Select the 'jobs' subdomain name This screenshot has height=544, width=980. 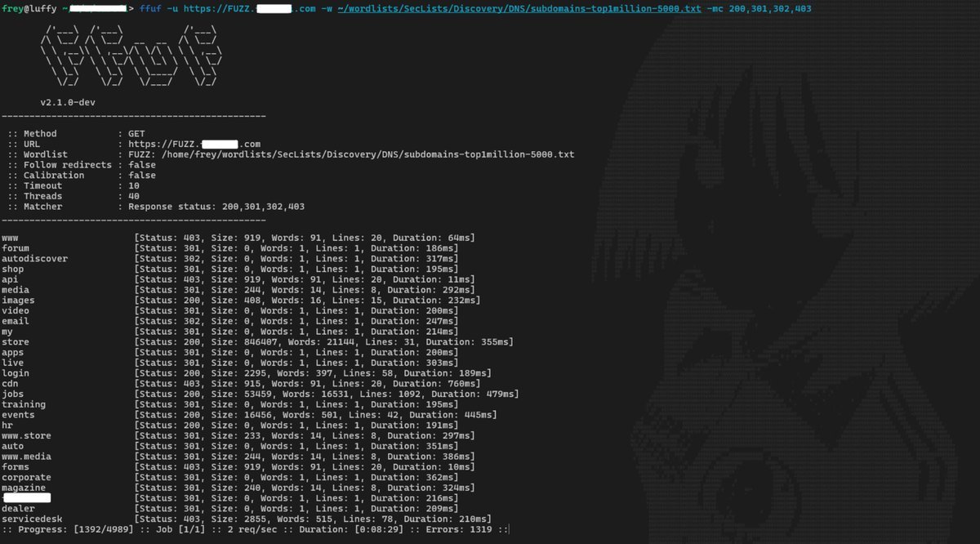[12, 394]
